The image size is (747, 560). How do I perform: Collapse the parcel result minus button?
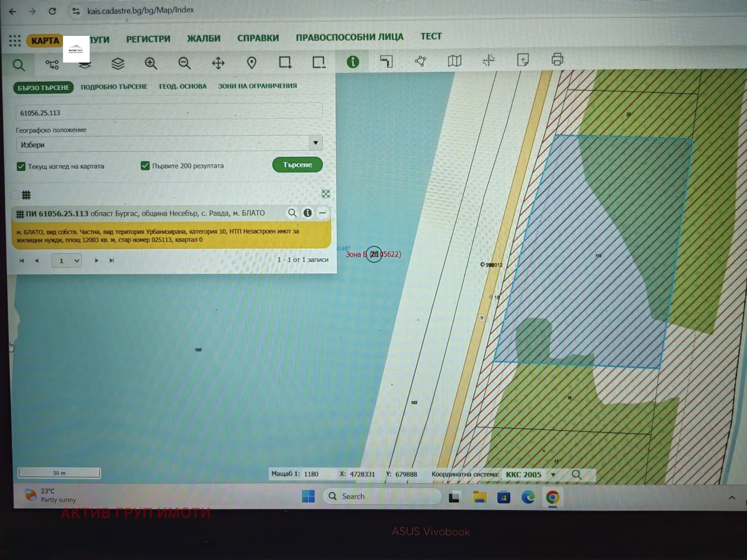point(322,213)
